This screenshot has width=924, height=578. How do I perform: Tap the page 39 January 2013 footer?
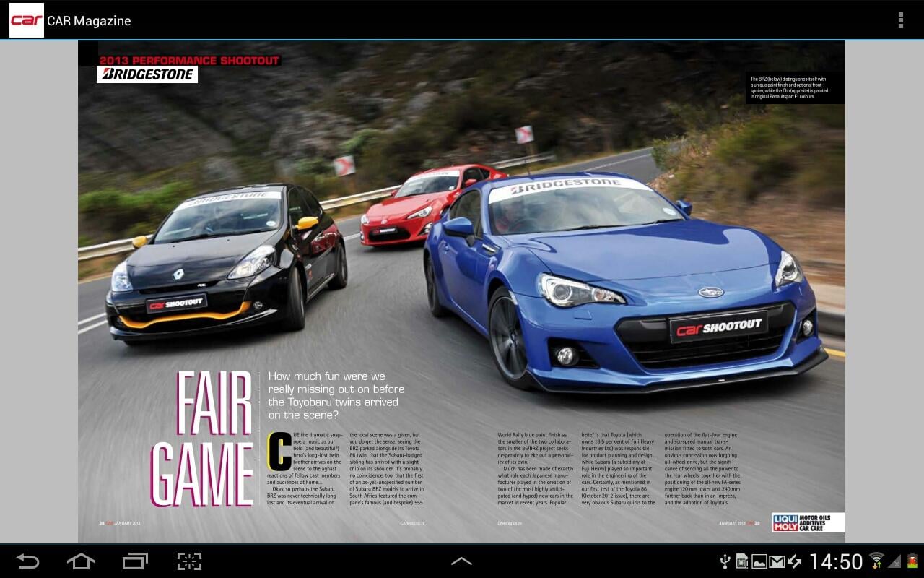click(739, 523)
